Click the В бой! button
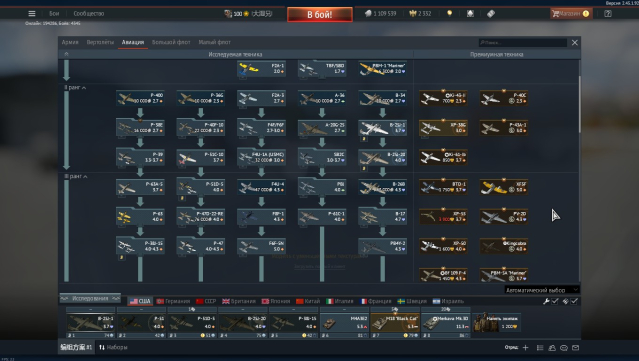The image size is (639, 361). (320, 15)
